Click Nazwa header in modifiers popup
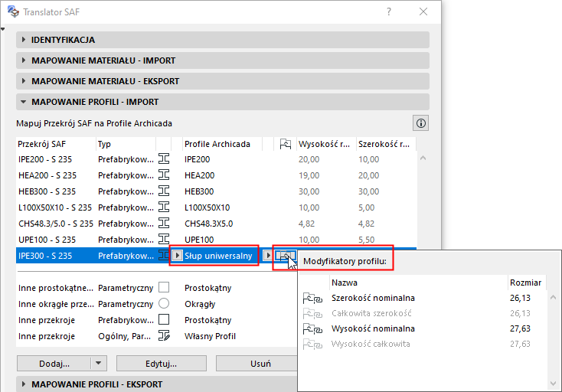Image resolution: width=562 pixels, height=392 pixels. (x=418, y=283)
